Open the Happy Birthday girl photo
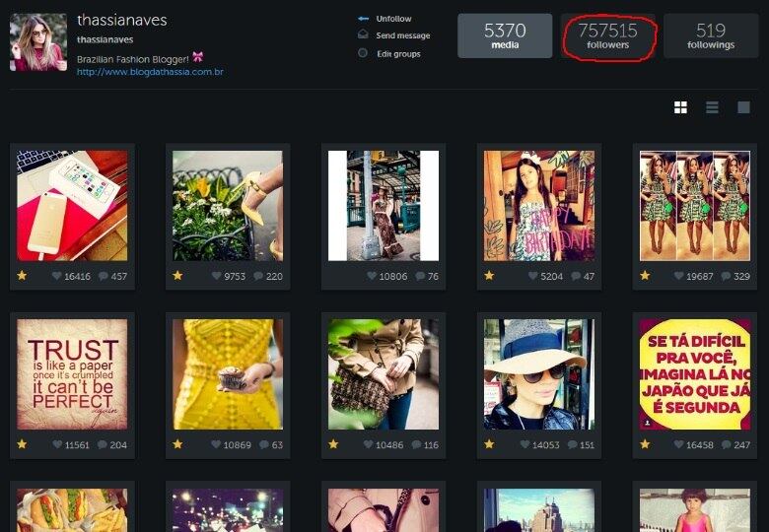The image size is (769, 532). (x=538, y=205)
